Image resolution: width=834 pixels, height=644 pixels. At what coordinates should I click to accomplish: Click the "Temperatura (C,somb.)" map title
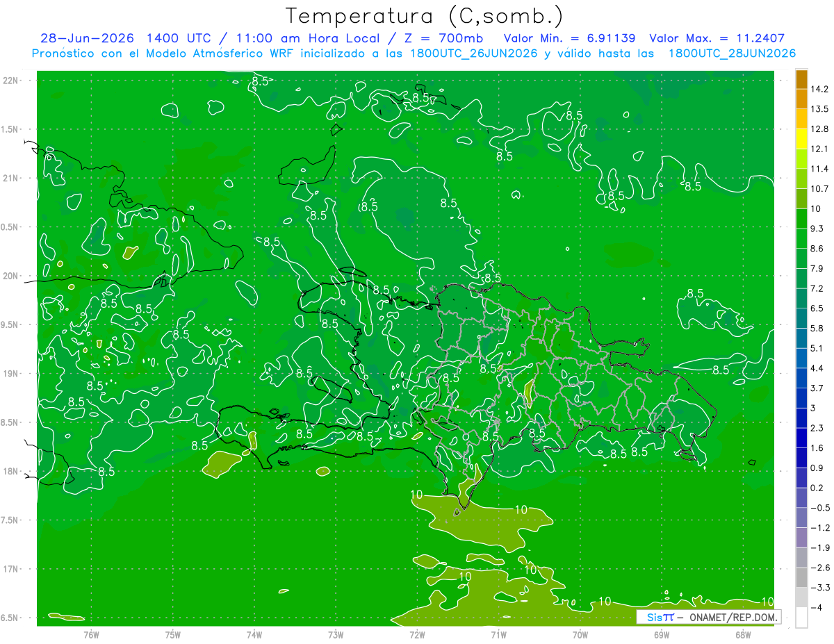click(425, 16)
